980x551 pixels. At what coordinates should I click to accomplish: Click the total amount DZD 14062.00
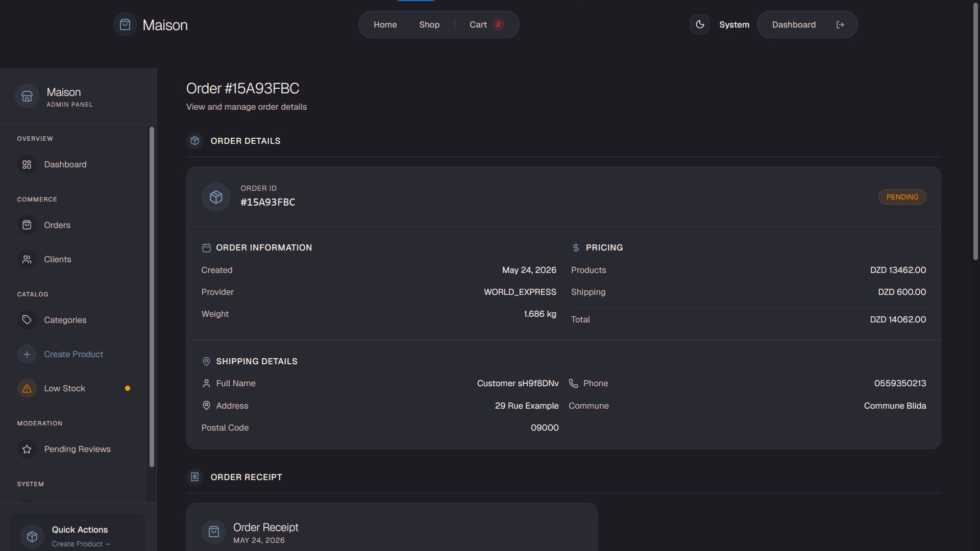898,319
